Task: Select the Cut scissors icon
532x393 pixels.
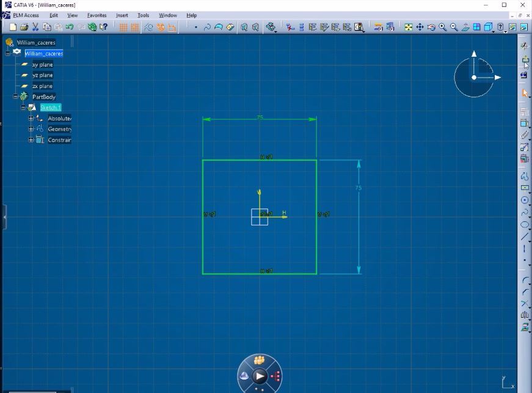Action: (35, 27)
